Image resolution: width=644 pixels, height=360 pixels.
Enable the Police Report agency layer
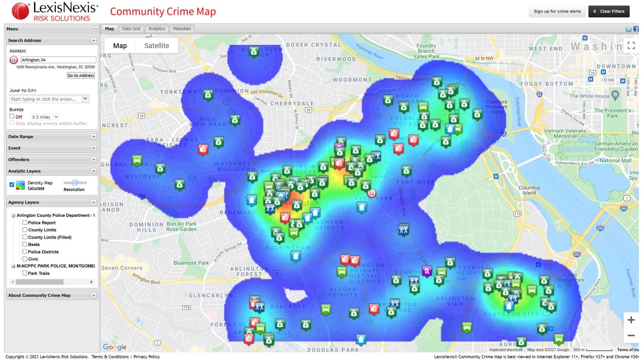click(x=25, y=222)
